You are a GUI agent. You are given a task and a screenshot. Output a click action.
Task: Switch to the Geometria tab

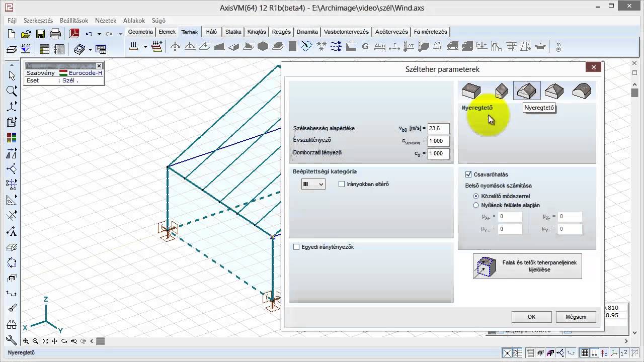(x=140, y=32)
